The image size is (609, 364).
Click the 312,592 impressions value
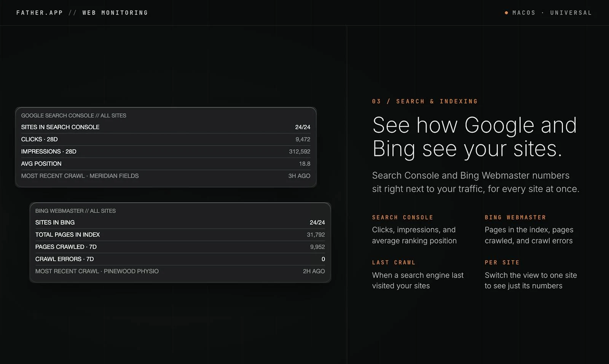point(300,151)
